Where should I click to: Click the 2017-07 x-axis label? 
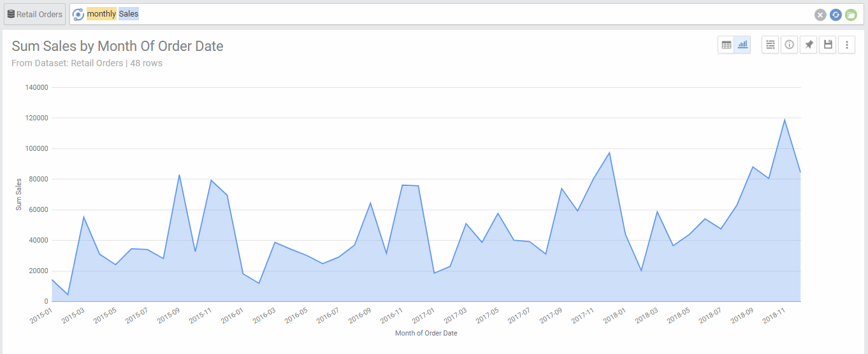519,315
